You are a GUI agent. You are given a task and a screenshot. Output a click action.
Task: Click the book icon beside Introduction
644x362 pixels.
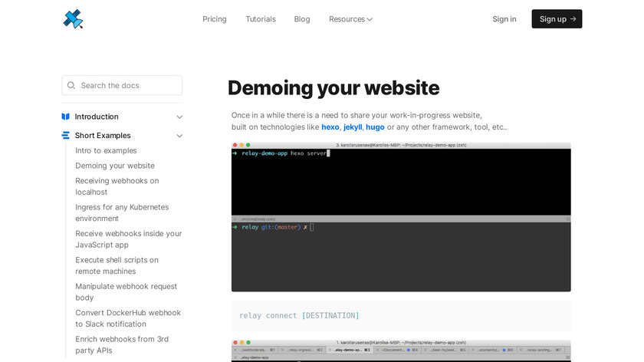(x=65, y=117)
